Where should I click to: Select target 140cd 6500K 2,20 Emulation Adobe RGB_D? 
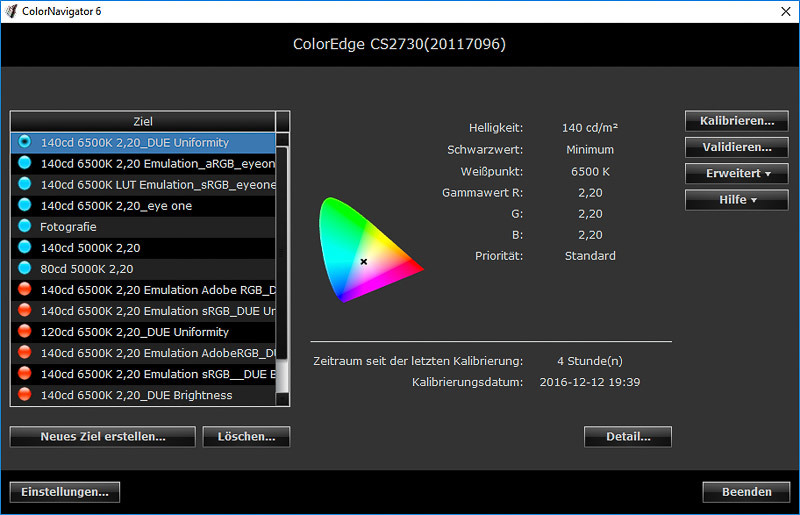pyautogui.click(x=143, y=290)
